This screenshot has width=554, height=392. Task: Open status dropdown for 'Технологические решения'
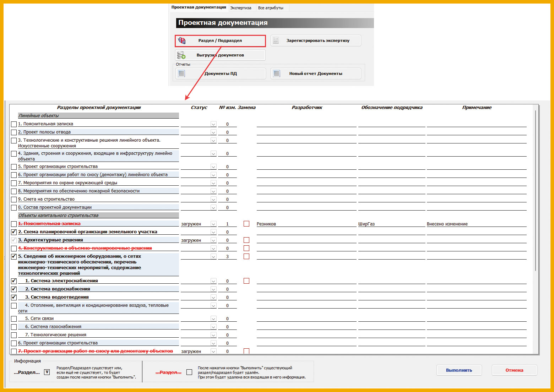[213, 335]
